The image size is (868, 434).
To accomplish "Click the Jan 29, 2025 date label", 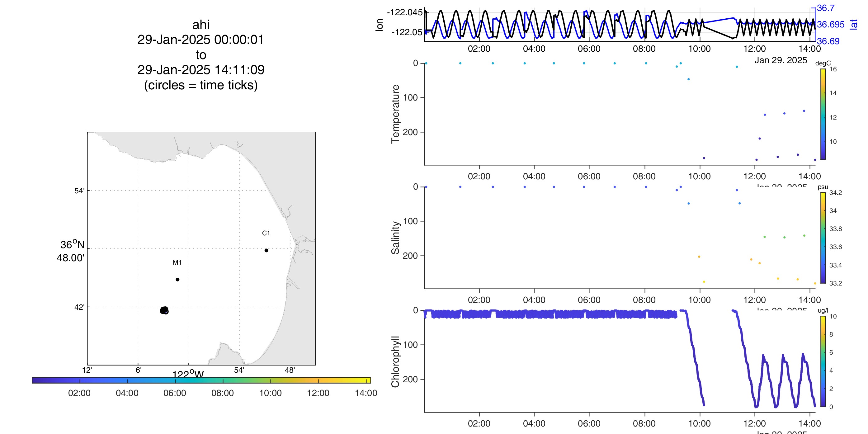I will click(781, 60).
